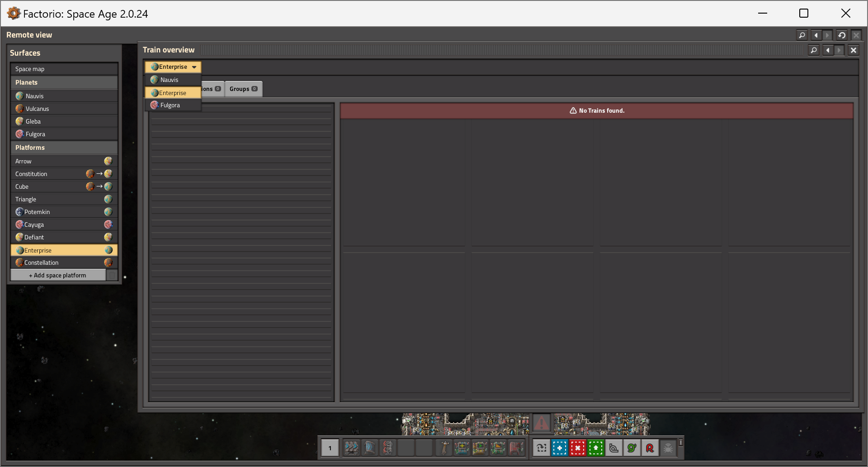Select the decider combinator quickbar slot
The width and height of the screenshot is (868, 467).
[480, 448]
